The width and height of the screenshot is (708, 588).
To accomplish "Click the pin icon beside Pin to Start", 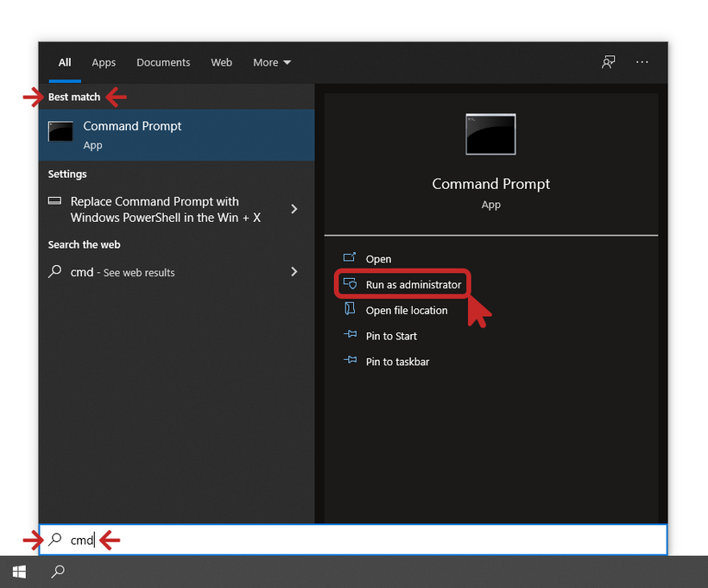I will click(350, 336).
